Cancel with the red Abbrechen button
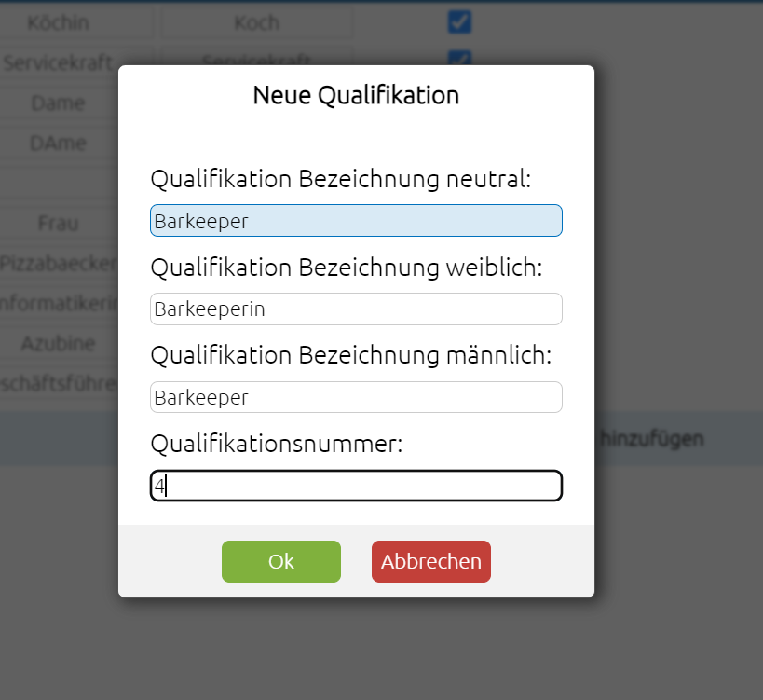Screen dimensions: 763x700 (x=431, y=561)
